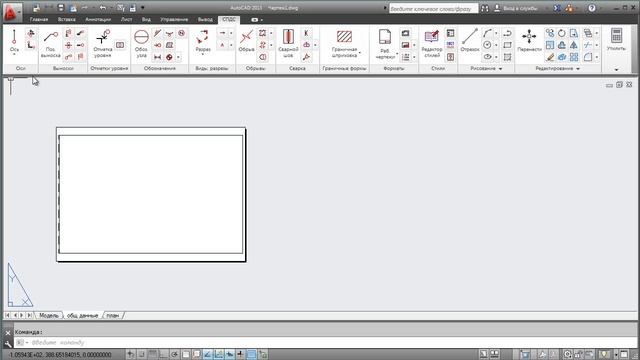This screenshot has height=360, width=640.
Task: Close the command line panel
Action: click(x=8, y=333)
